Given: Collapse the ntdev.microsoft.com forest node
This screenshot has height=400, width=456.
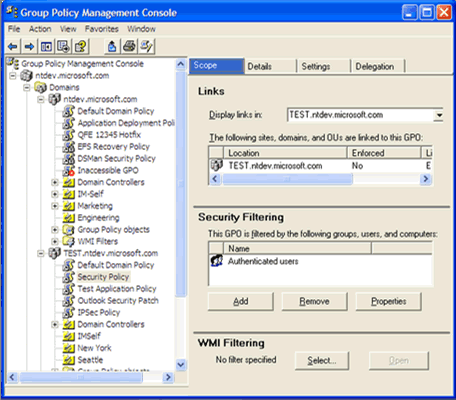Looking at the screenshot, I should (x=13, y=76).
